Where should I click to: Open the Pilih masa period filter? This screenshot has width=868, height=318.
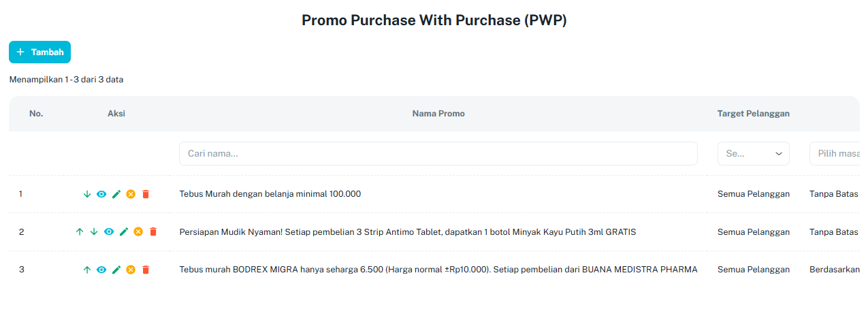837,154
